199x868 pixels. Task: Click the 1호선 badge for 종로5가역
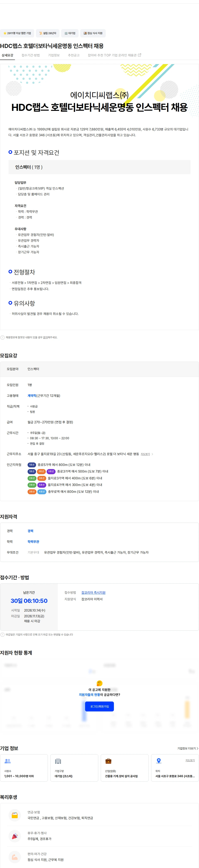pyautogui.click(x=32, y=465)
